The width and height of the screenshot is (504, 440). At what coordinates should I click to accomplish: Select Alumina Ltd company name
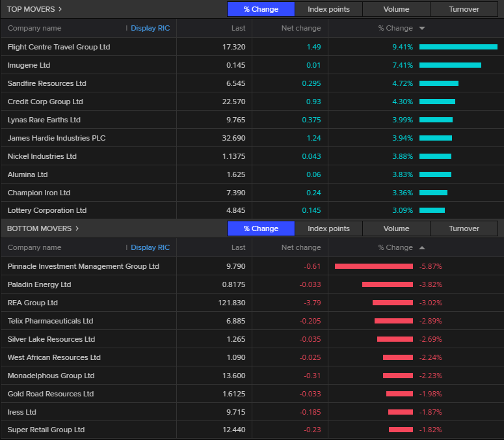[28, 174]
